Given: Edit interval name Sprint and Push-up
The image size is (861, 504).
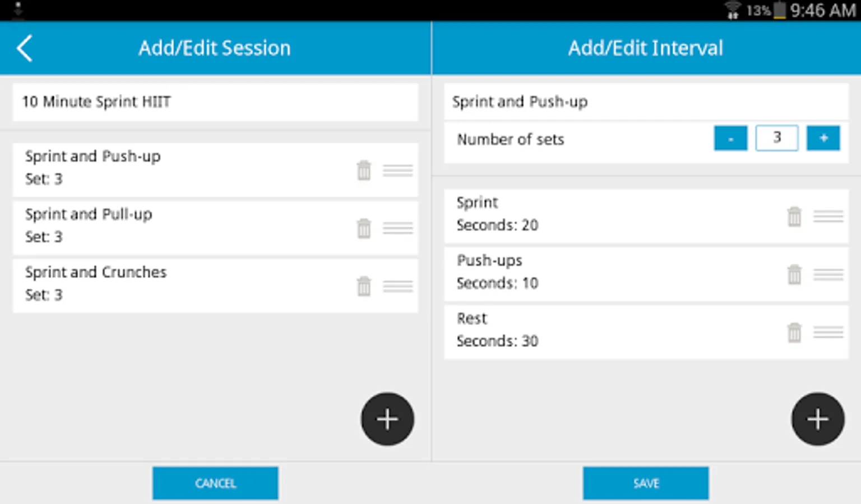Looking at the screenshot, I should (646, 102).
